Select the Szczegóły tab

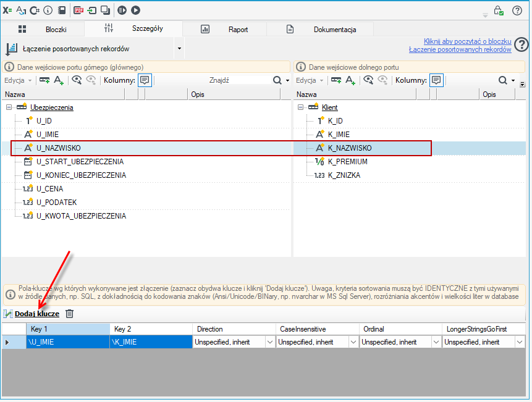(133, 28)
